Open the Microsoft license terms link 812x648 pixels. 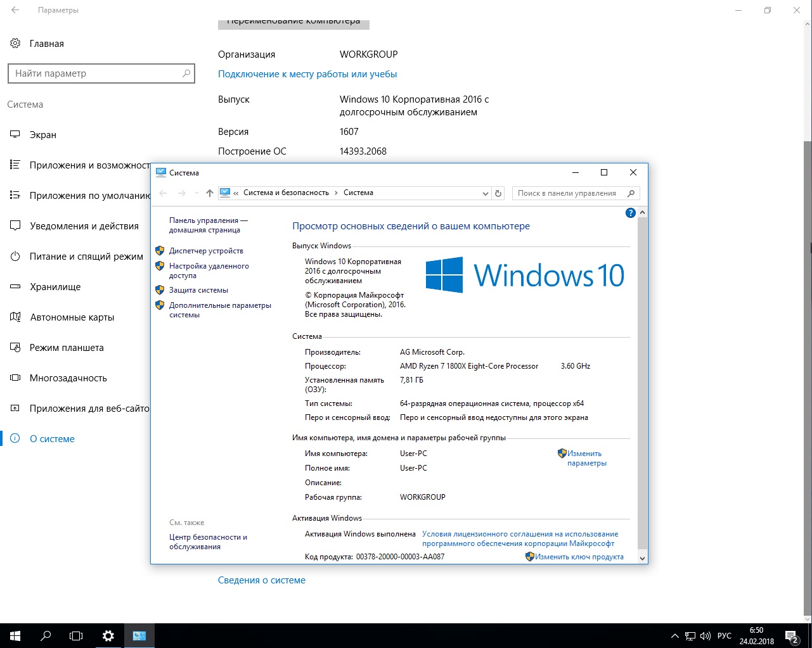pos(520,538)
